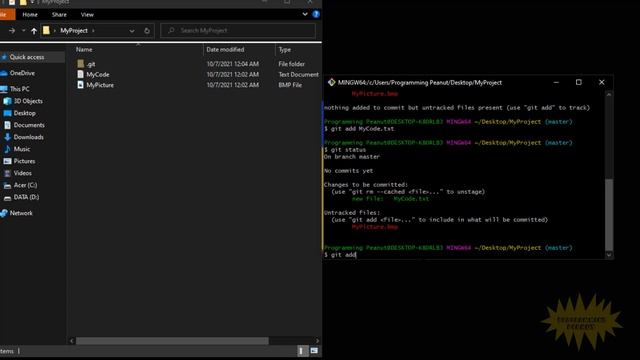This screenshot has height=360, width=640.
Task: Click MyProject in the address bar
Action: click(74, 31)
